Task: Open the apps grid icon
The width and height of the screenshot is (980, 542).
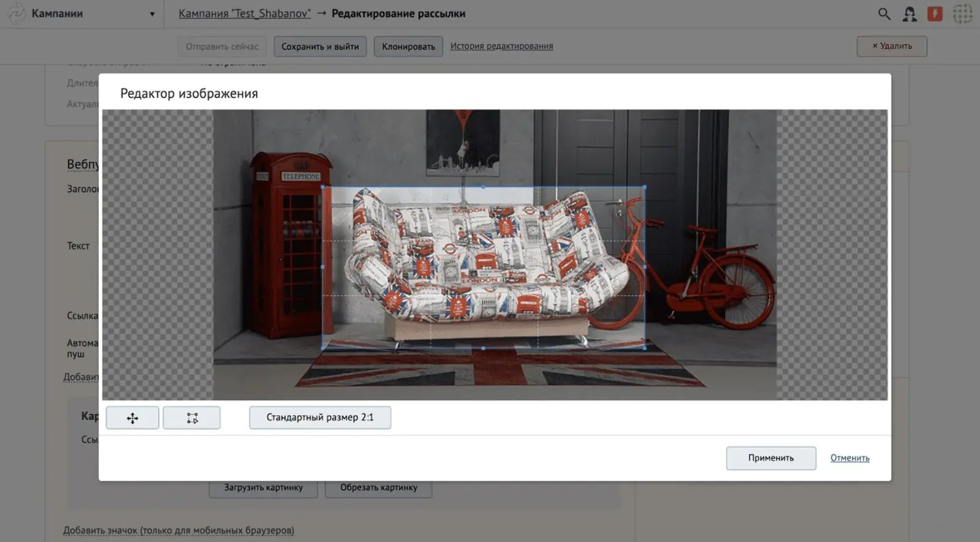Action: (962, 13)
